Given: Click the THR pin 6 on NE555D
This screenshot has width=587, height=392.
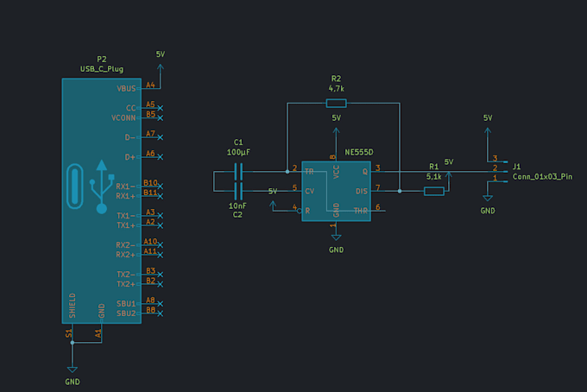Looking at the screenshot, I should point(378,211).
